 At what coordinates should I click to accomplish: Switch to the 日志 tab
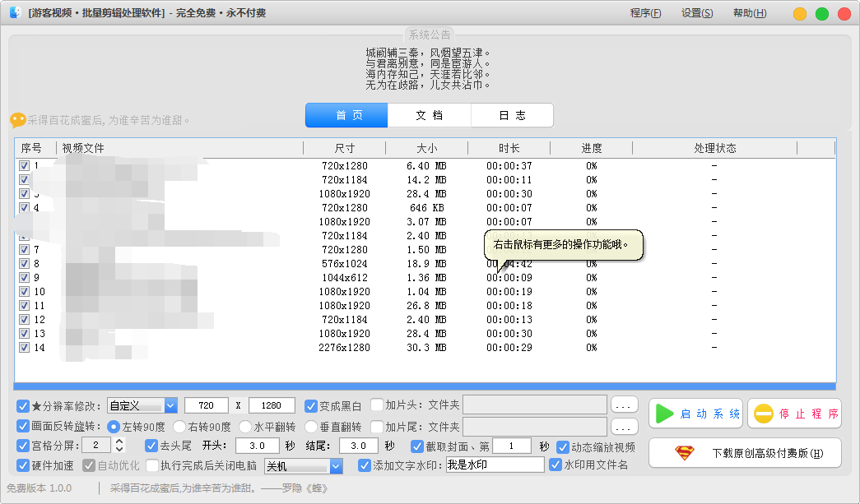pos(512,115)
